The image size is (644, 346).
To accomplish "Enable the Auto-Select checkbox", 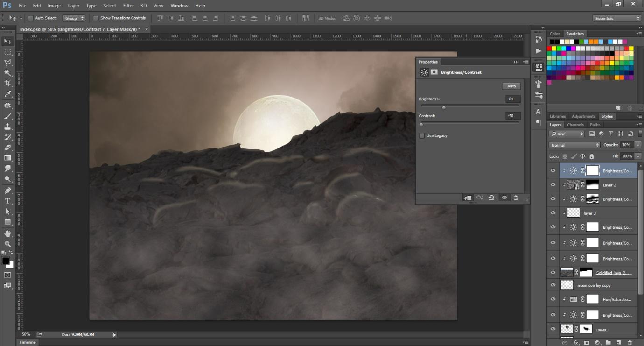I will pyautogui.click(x=31, y=18).
